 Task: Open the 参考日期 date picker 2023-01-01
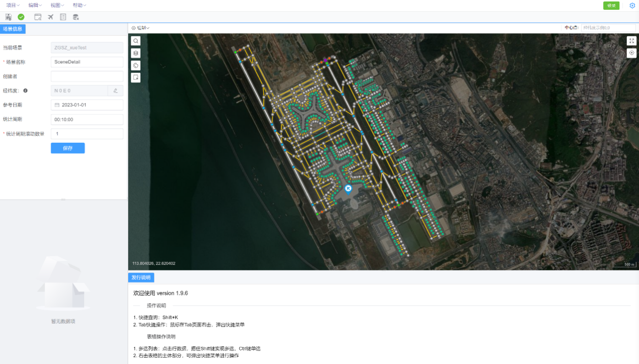point(87,105)
